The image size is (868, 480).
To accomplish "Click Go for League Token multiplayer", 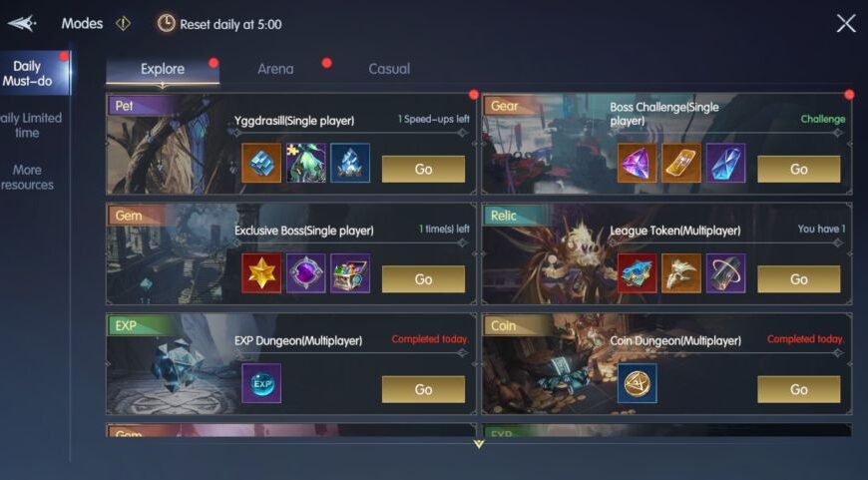I will click(799, 279).
